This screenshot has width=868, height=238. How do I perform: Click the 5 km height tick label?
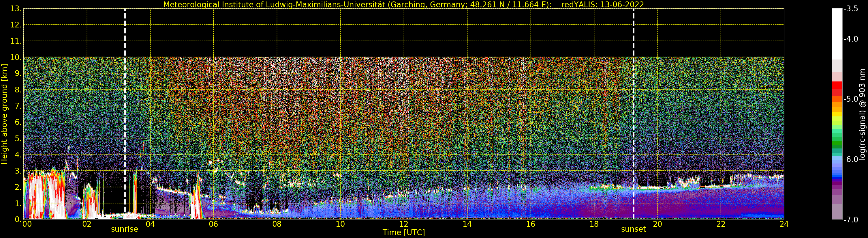pyautogui.click(x=18, y=138)
